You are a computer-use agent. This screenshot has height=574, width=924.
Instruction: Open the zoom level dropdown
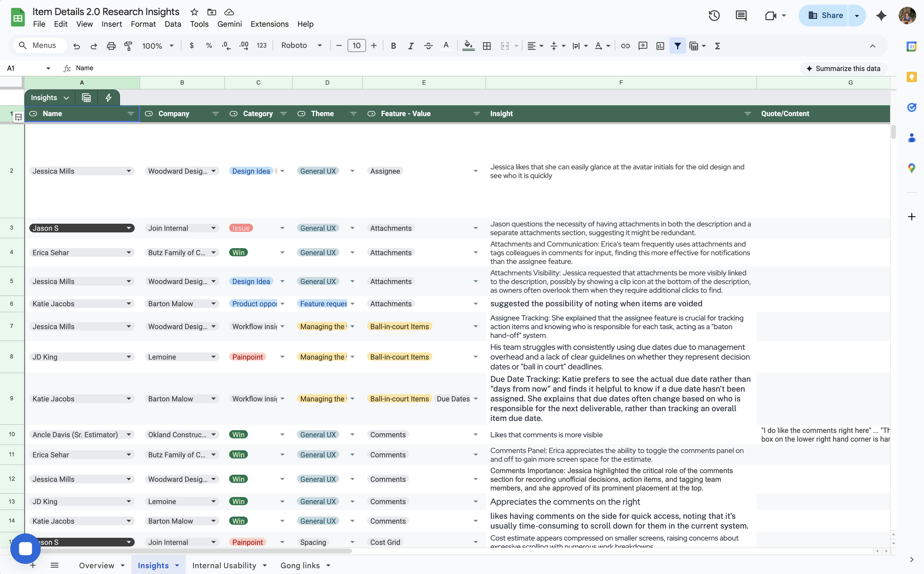pyautogui.click(x=157, y=46)
